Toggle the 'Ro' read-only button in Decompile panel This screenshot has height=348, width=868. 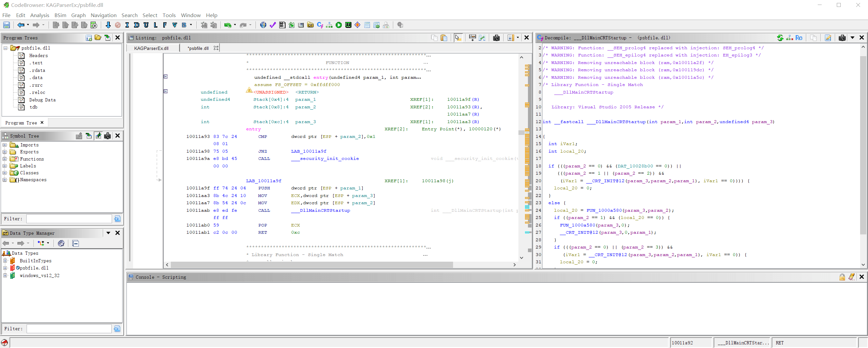pos(799,38)
